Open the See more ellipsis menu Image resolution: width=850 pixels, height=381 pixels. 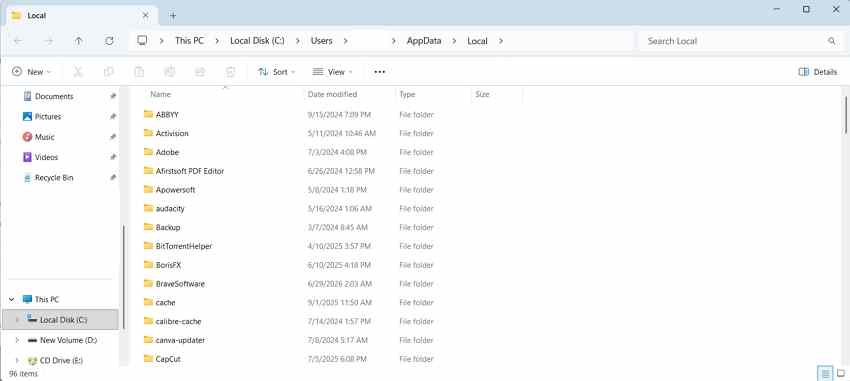(379, 72)
